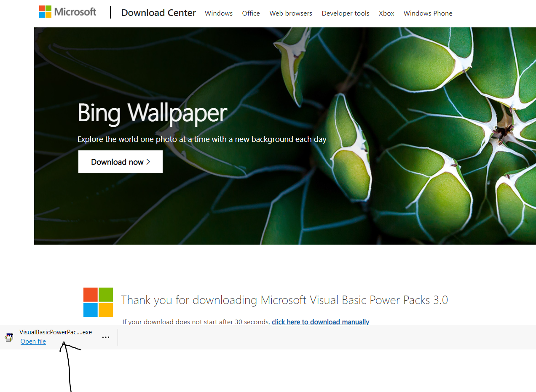Screen dimensions: 536x392
Task: Open the Windows menu item
Action: pyautogui.click(x=219, y=13)
